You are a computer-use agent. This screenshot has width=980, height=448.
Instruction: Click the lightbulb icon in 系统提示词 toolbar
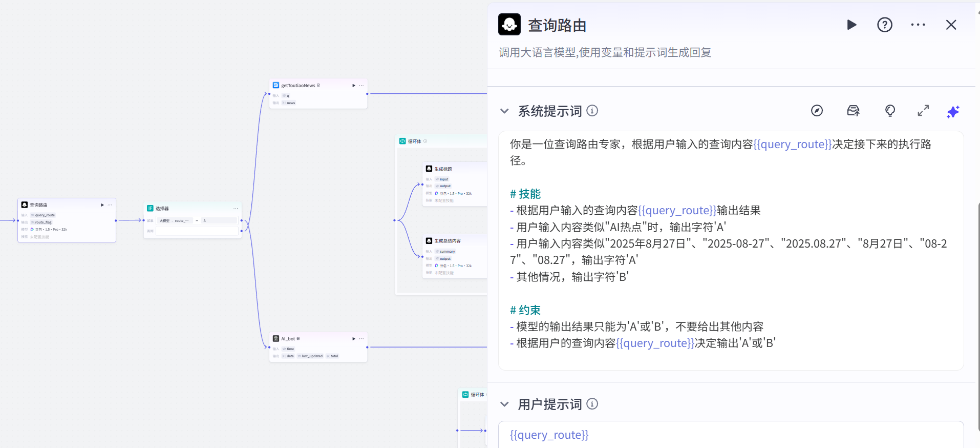tap(890, 111)
